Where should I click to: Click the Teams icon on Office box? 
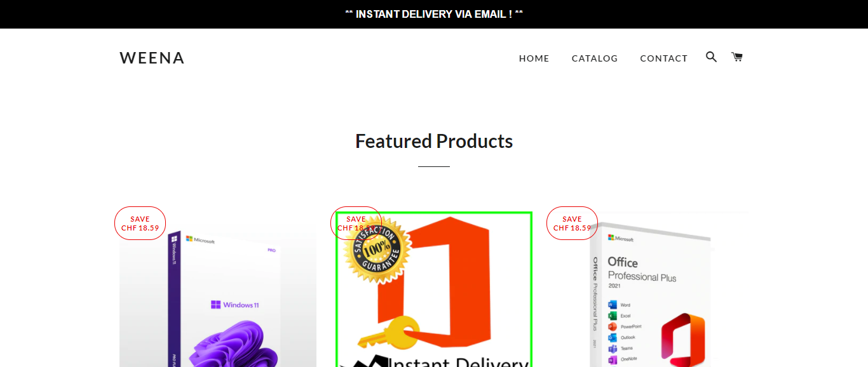(x=613, y=349)
